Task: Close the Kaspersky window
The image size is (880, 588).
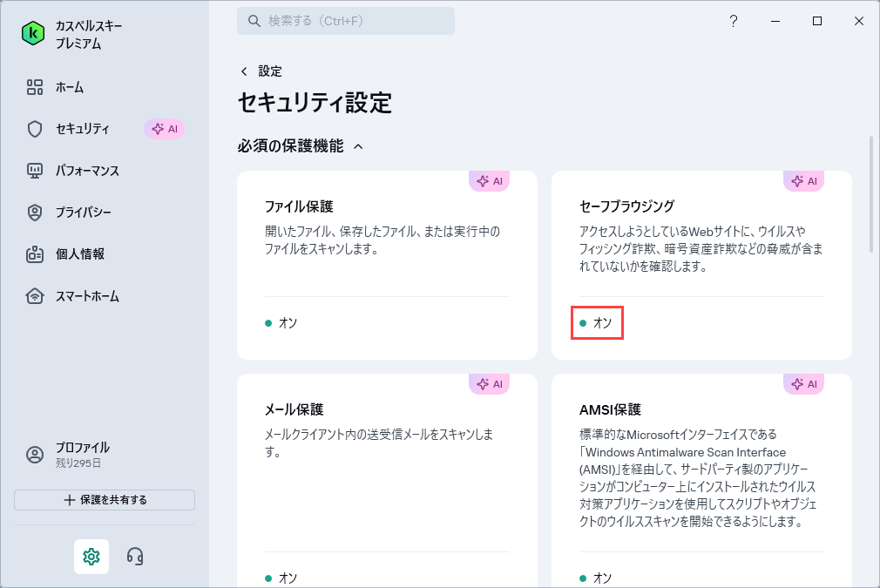Action: [859, 21]
